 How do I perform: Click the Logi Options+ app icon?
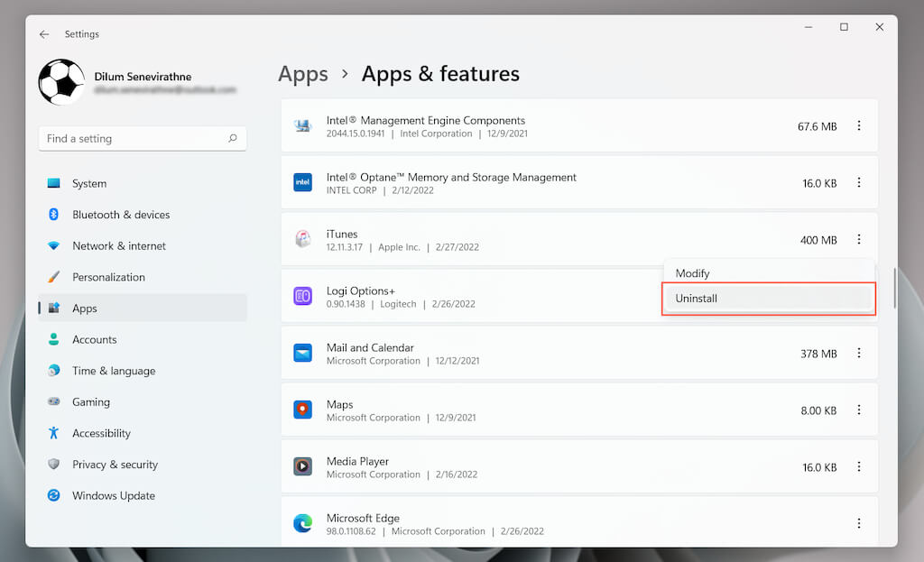[303, 297]
